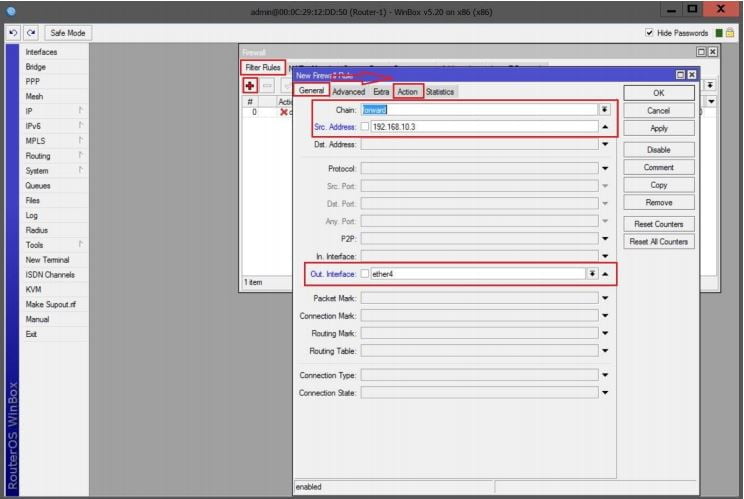This screenshot has width=744, height=499.
Task: Click the undo arrow in top toolbar
Action: click(13, 33)
